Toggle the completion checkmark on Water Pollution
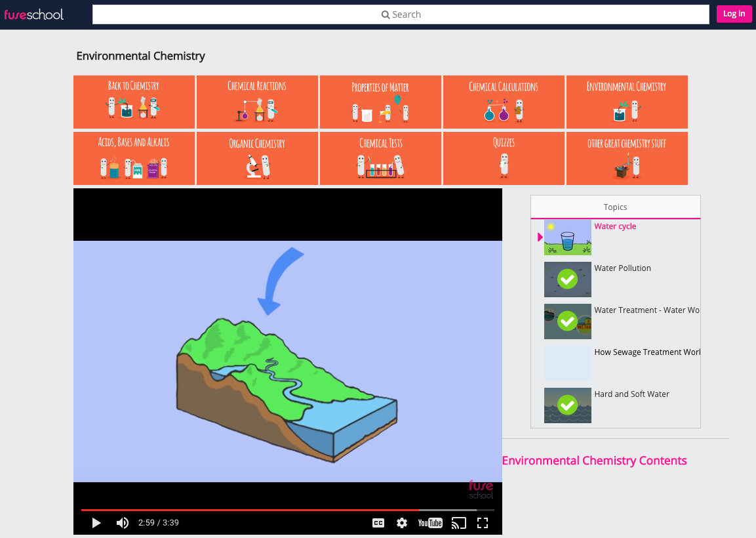This screenshot has width=756, height=538. (567, 279)
